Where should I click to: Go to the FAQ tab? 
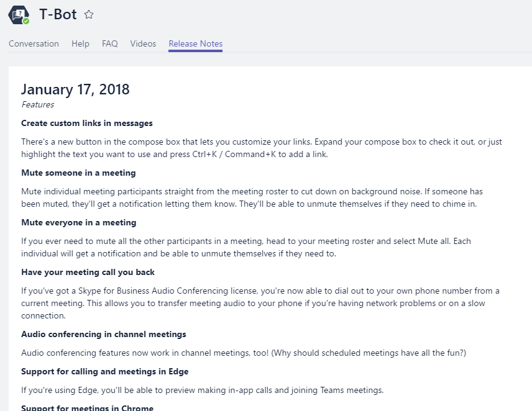click(109, 43)
